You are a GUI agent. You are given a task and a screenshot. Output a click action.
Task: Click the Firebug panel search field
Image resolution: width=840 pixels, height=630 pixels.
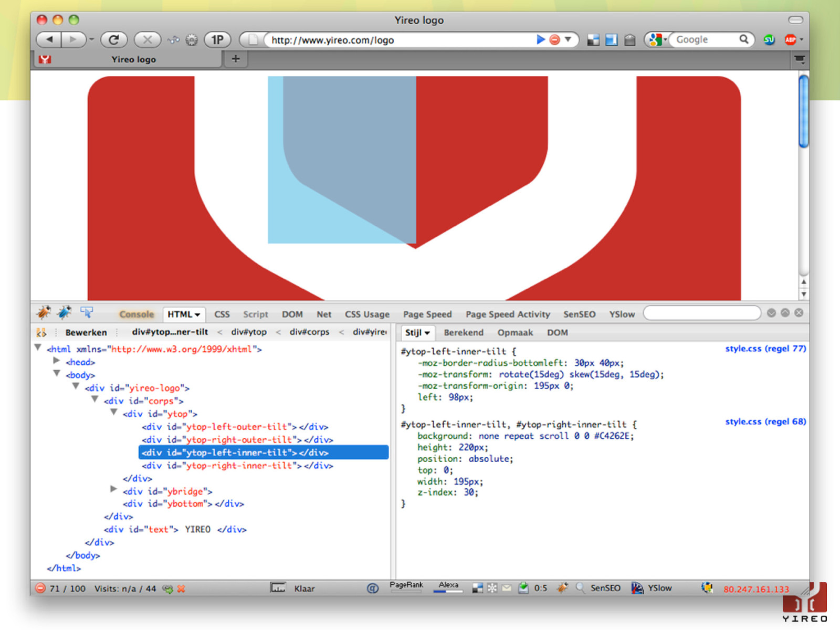point(702,313)
